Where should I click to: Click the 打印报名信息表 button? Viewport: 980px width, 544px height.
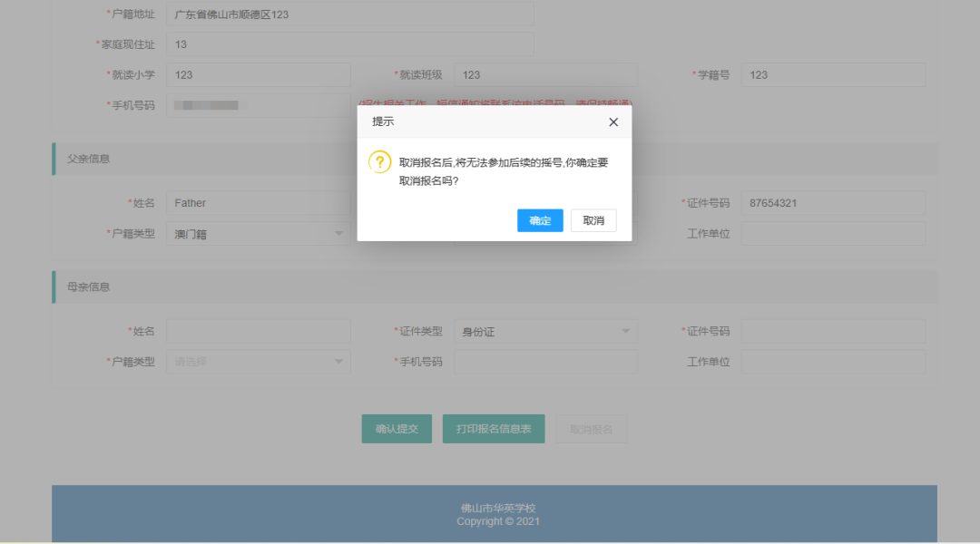coord(494,429)
